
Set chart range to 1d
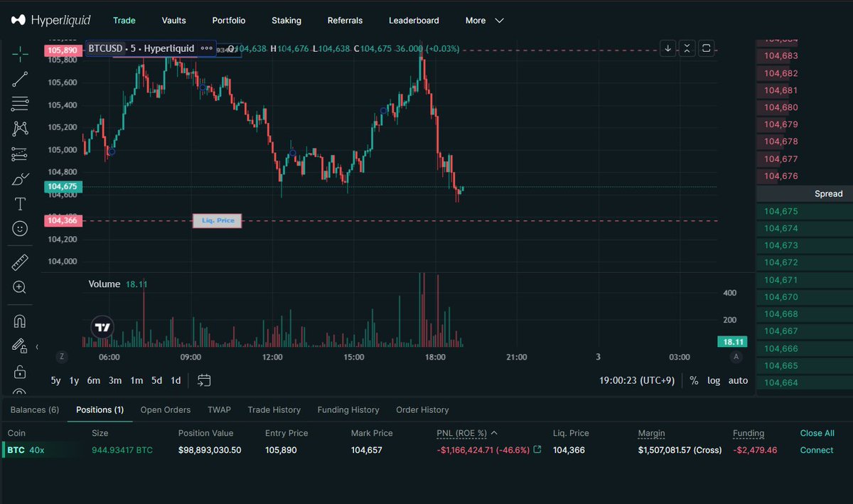[x=176, y=380]
